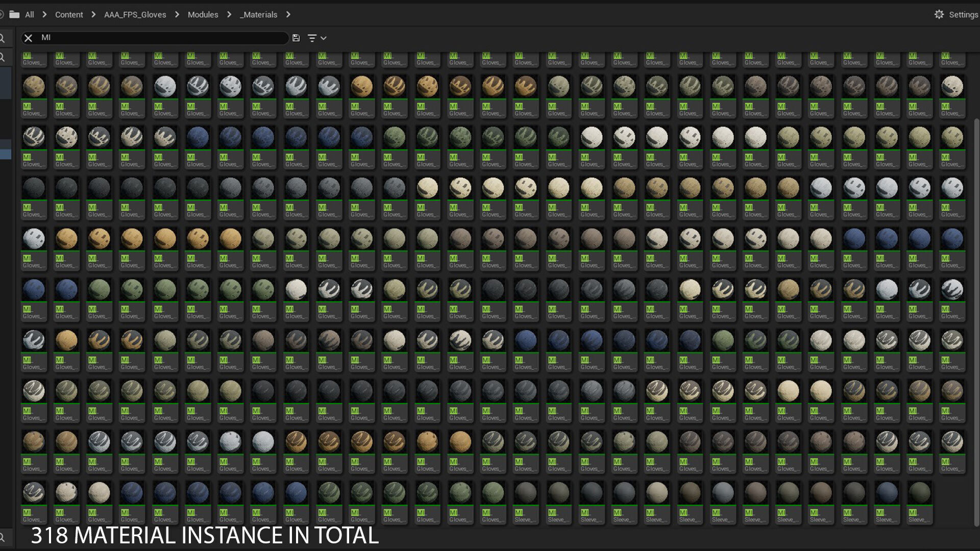The height and width of the screenshot is (551, 980).
Task: Select the first Sleeve material in the bottom row
Action: click(x=526, y=493)
